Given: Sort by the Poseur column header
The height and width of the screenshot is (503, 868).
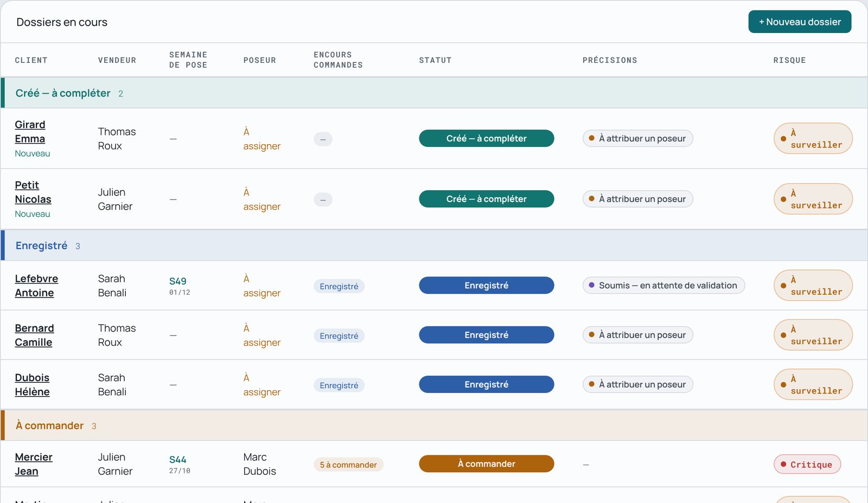Looking at the screenshot, I should 260,60.
